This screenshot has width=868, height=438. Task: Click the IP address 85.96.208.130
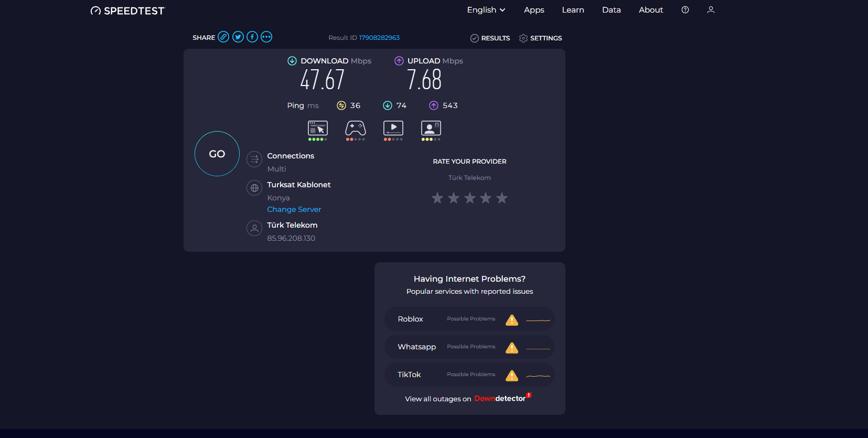click(x=291, y=238)
